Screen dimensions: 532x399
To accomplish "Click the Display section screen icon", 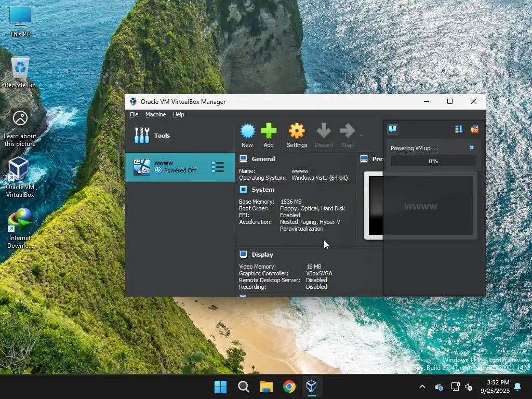I will click(243, 254).
